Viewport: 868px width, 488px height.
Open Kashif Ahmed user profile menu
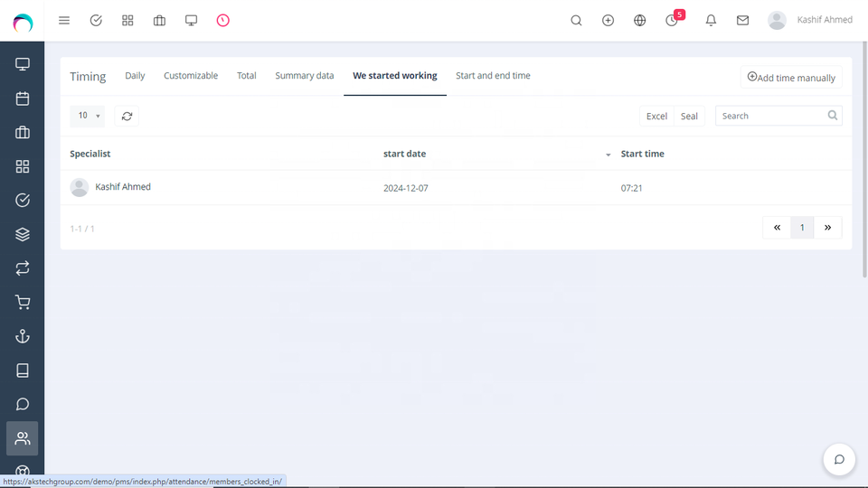(x=810, y=20)
